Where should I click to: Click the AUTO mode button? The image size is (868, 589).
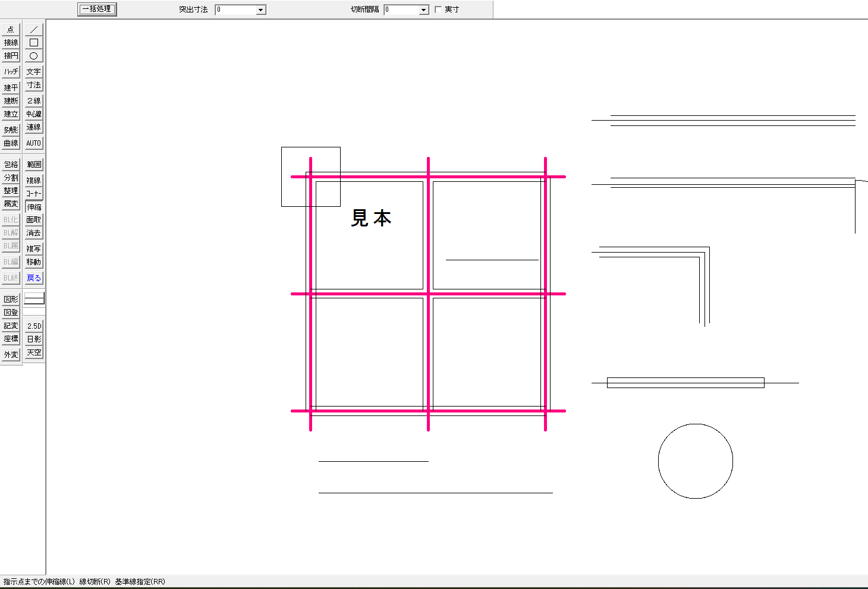[x=34, y=143]
